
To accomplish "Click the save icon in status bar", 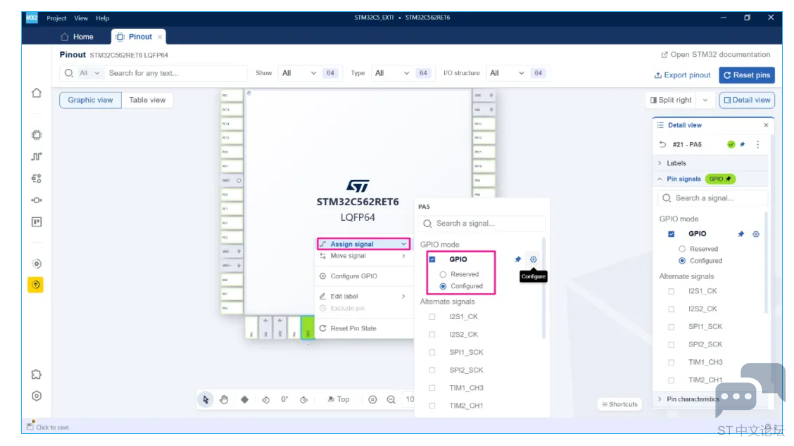I will click(x=30, y=426).
